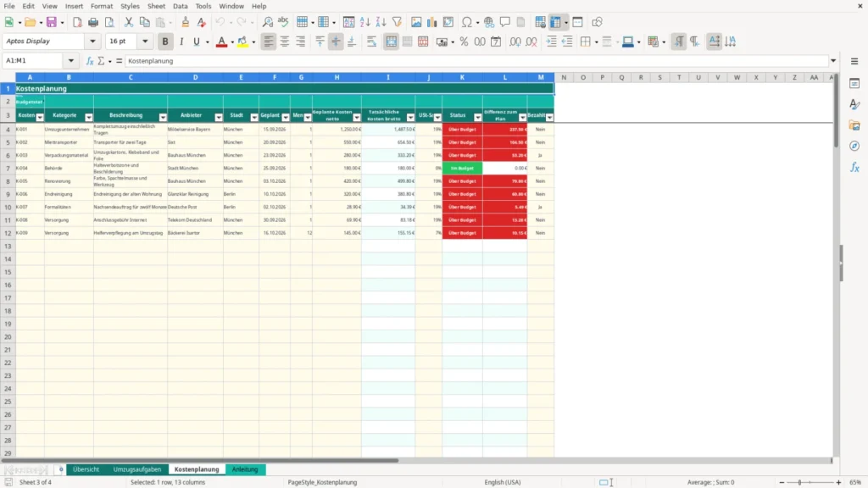Toggle Align Left

(x=269, y=42)
